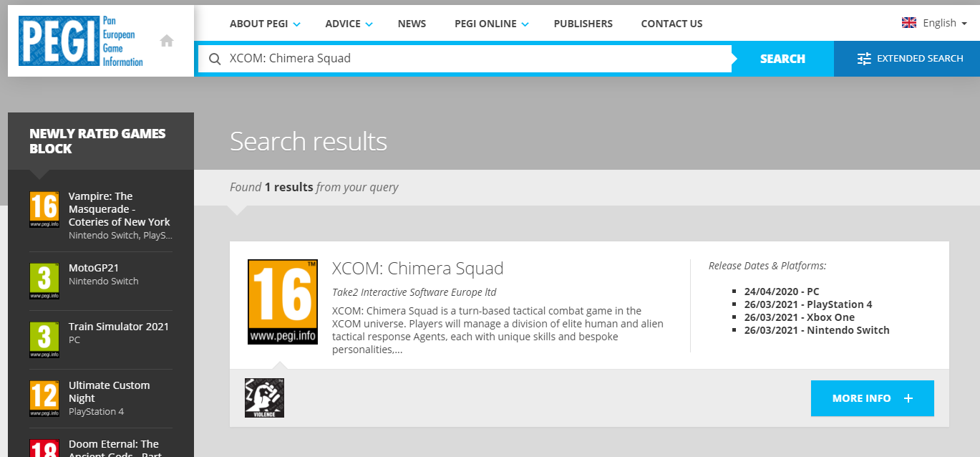This screenshot has height=457, width=980.
Task: Click the Newly Rated Games Block heading
Action: pyautogui.click(x=97, y=141)
